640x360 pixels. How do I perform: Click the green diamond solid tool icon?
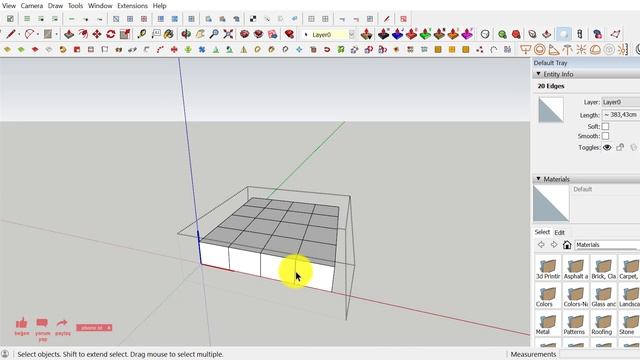pos(425,34)
